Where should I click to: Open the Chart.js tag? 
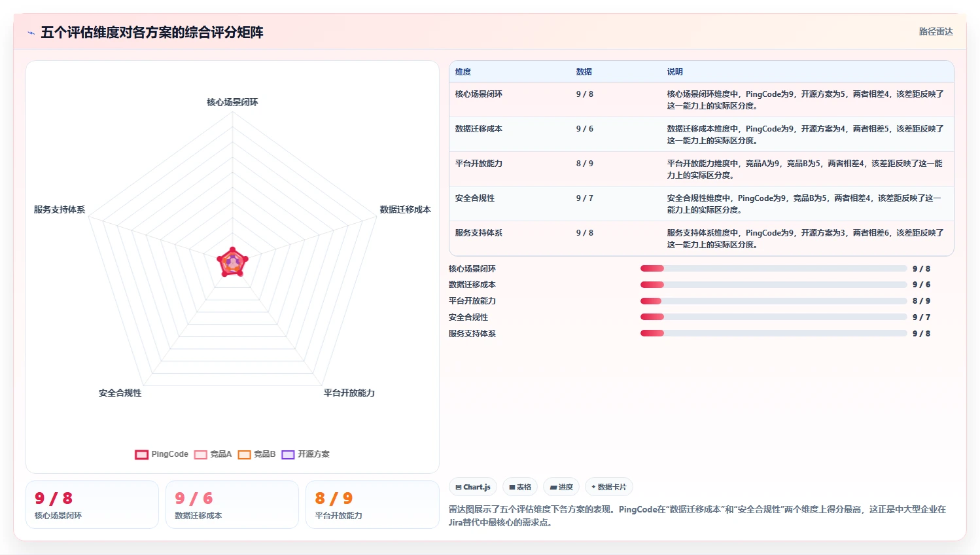coord(473,487)
